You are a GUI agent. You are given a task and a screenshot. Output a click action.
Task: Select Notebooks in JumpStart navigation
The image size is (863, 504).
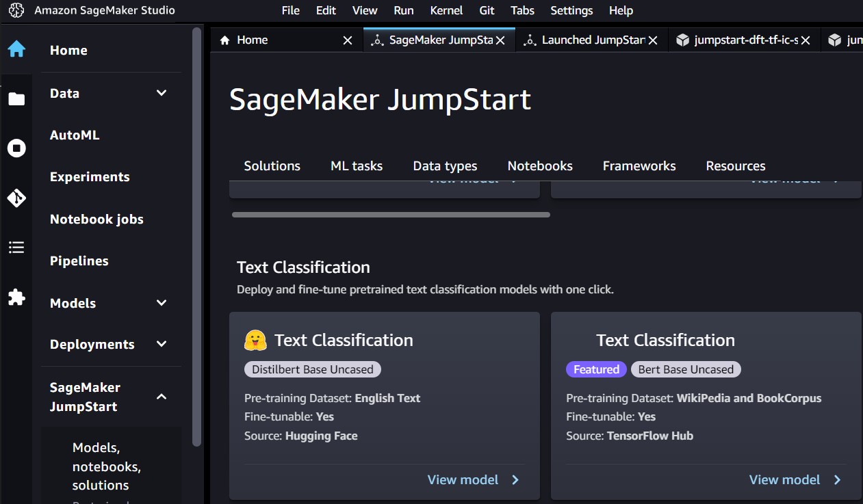[x=540, y=166]
